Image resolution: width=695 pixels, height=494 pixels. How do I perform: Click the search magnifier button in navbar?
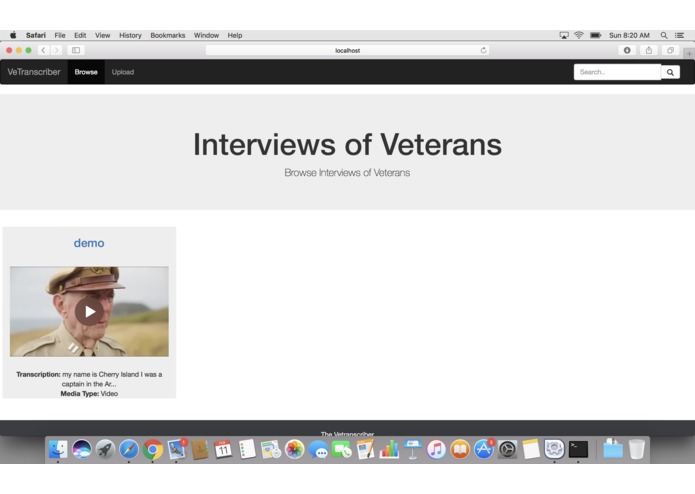pyautogui.click(x=670, y=72)
